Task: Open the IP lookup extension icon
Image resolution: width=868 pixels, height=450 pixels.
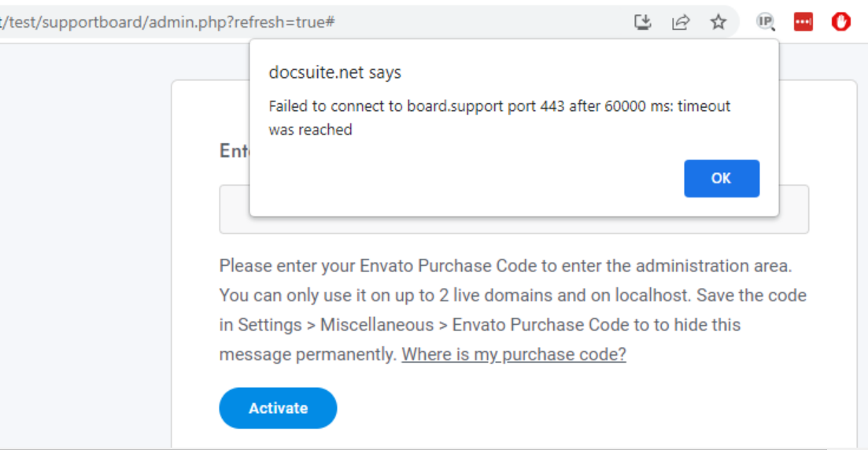Action: point(766,22)
